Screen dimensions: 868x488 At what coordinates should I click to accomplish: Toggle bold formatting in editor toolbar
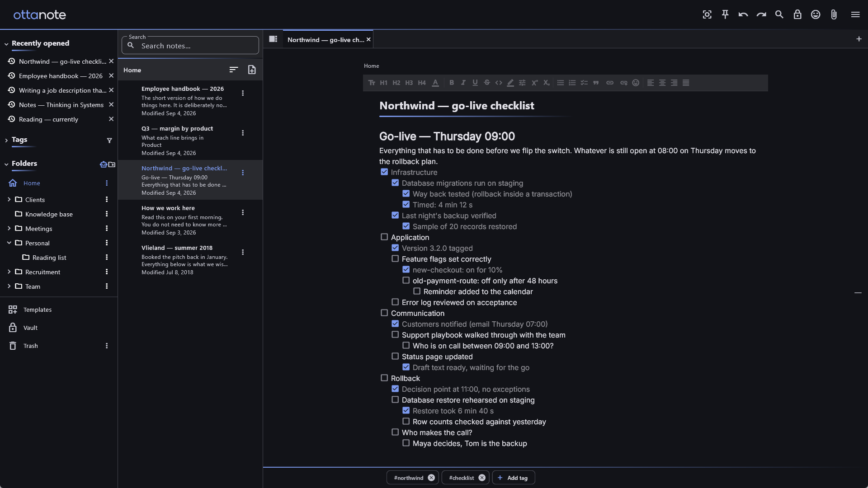451,83
